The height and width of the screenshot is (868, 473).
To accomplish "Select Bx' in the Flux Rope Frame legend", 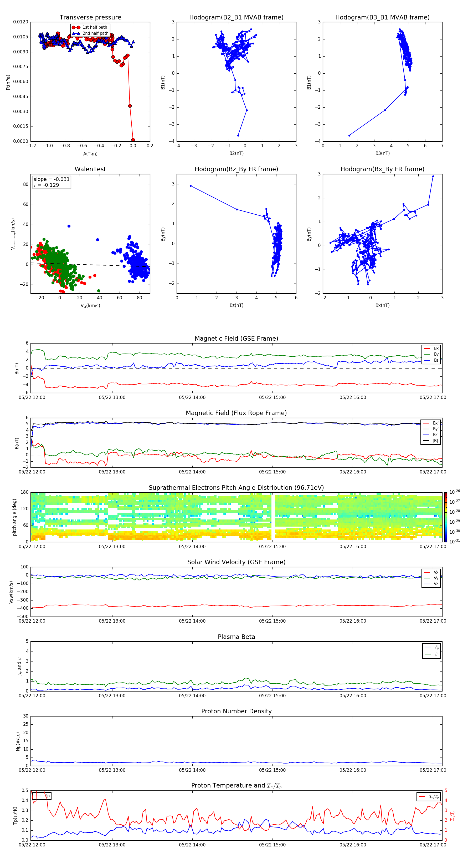I will pos(431,423).
